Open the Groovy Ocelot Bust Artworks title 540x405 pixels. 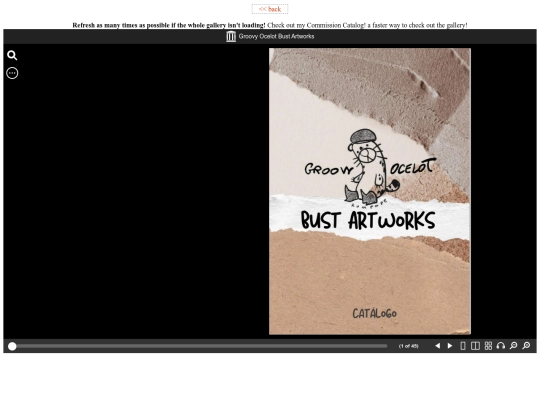tap(276, 36)
